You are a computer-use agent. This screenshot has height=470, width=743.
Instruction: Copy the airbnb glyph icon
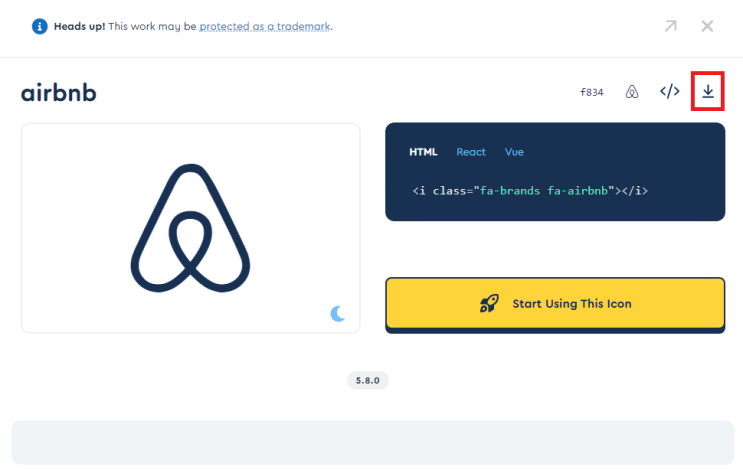point(632,91)
